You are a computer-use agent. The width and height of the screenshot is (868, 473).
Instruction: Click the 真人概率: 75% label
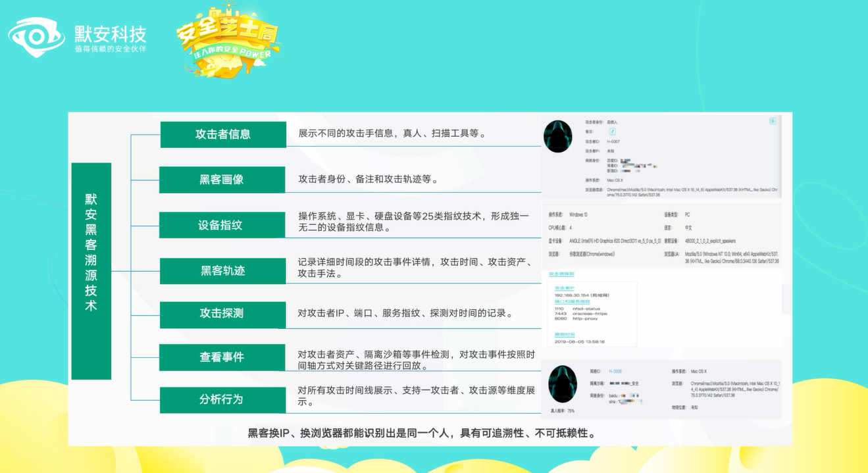pos(563,411)
